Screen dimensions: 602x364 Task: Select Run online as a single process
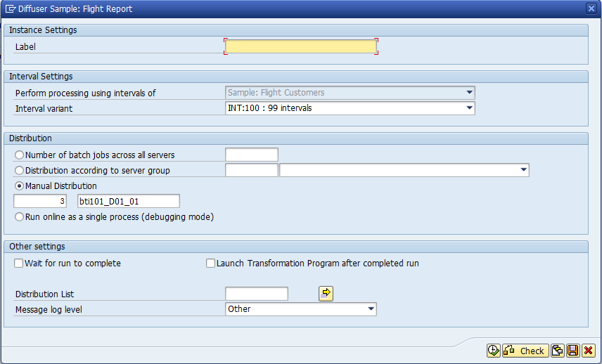coord(19,216)
